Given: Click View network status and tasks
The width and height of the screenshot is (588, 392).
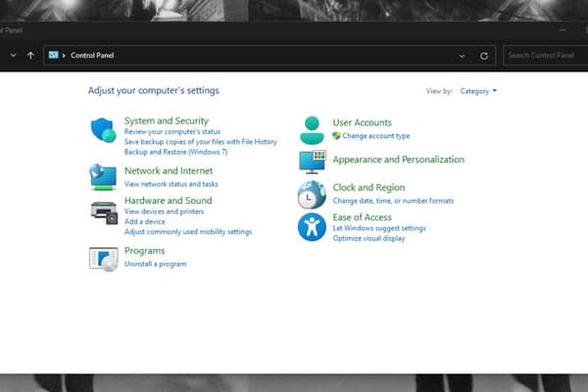Looking at the screenshot, I should coord(171,184).
